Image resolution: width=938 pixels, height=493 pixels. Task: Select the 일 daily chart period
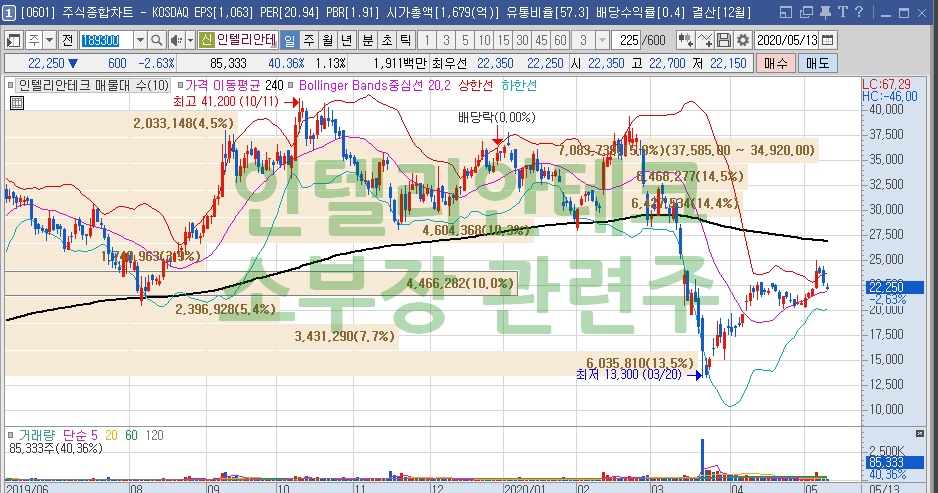(290, 40)
